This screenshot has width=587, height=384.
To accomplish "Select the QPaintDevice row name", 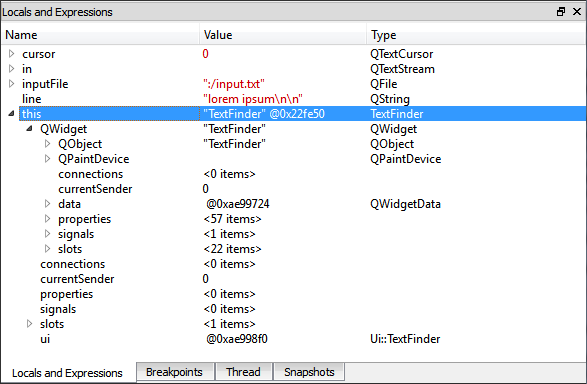I will (94, 159).
